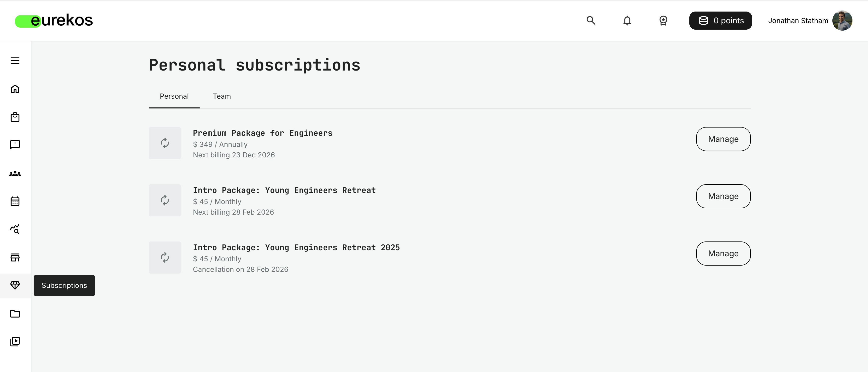Stay on the Personal tab

point(174,96)
